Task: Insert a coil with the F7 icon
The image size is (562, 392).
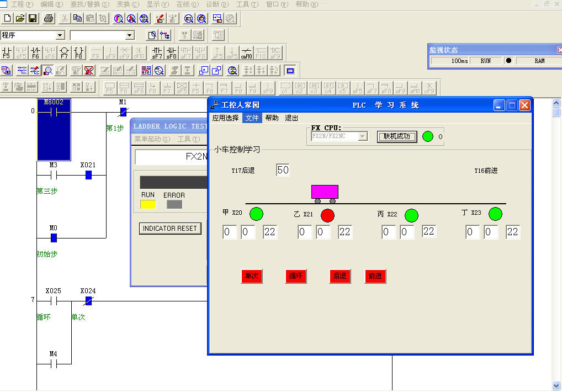Action: (64, 52)
